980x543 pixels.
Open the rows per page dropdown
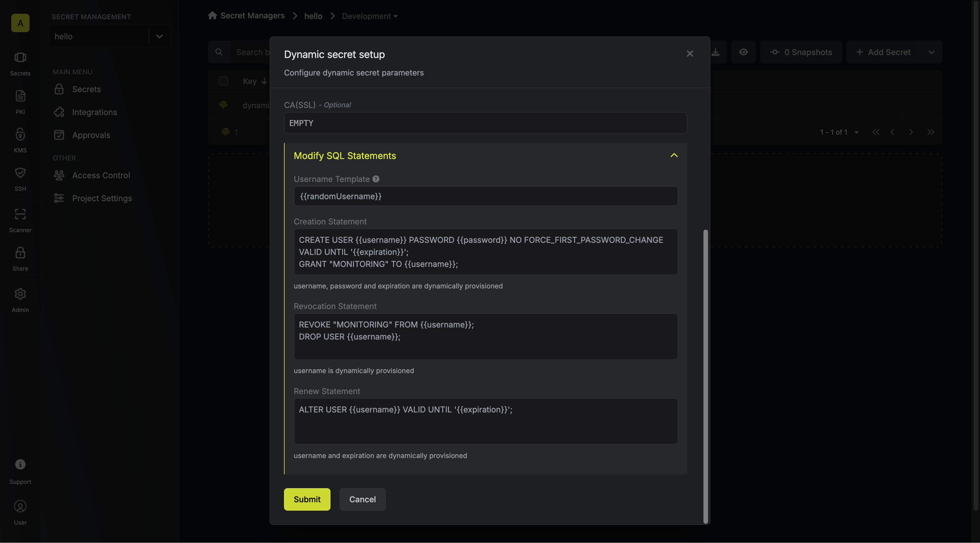[x=856, y=132]
